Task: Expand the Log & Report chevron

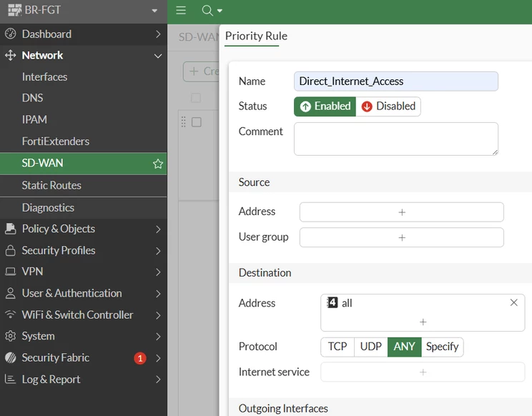Action: 158,380
